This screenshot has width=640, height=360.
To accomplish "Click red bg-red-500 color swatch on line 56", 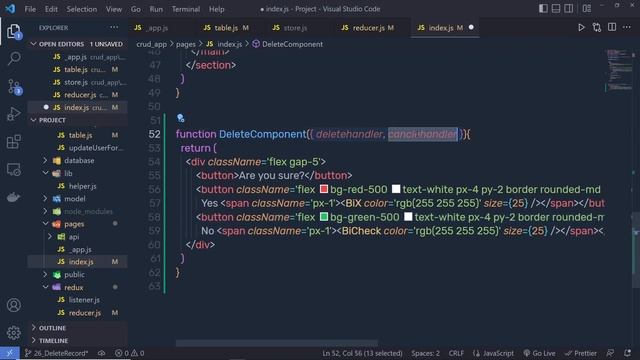I will click(x=324, y=189).
